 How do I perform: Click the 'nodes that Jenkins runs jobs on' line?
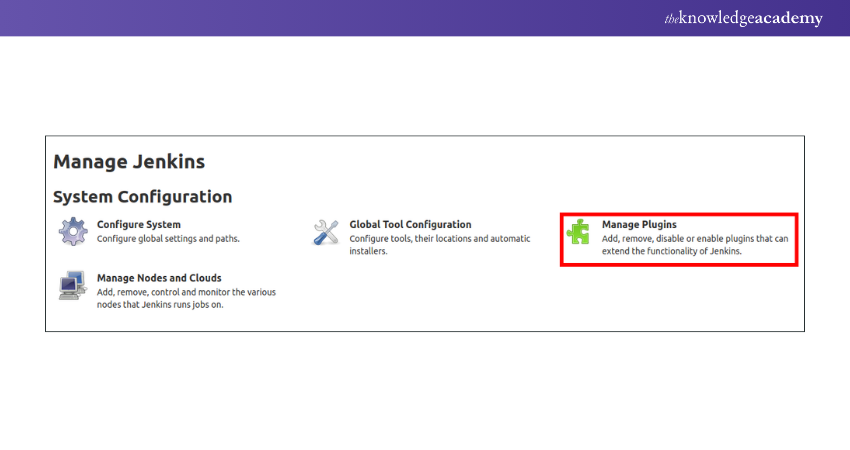click(160, 305)
